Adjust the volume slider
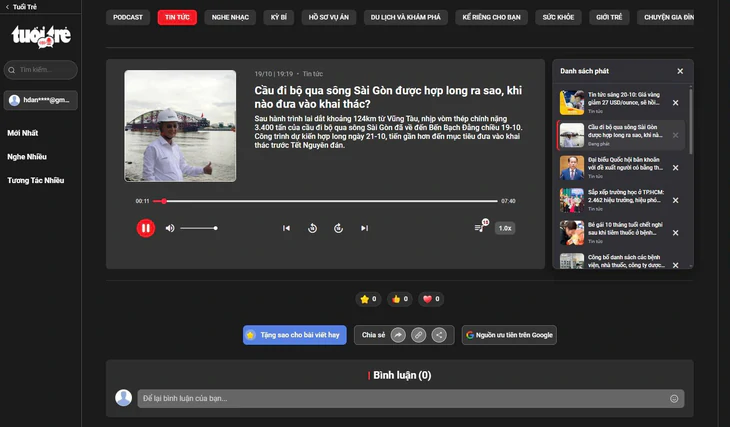The height and width of the screenshot is (427, 730). 199,228
